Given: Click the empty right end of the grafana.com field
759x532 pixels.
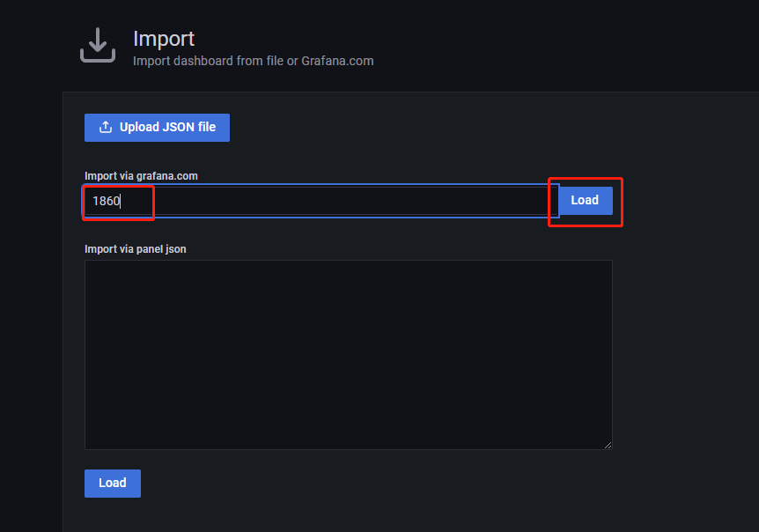Looking at the screenshot, I should tap(493, 201).
